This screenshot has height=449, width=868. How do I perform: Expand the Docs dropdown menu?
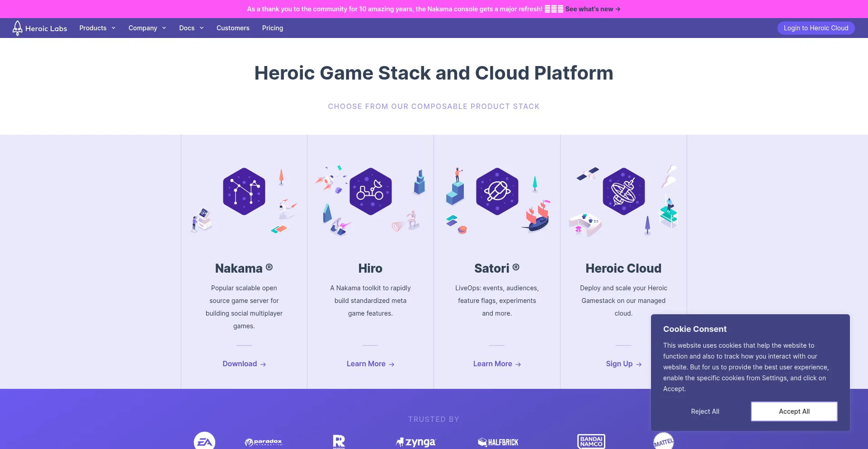click(x=191, y=28)
